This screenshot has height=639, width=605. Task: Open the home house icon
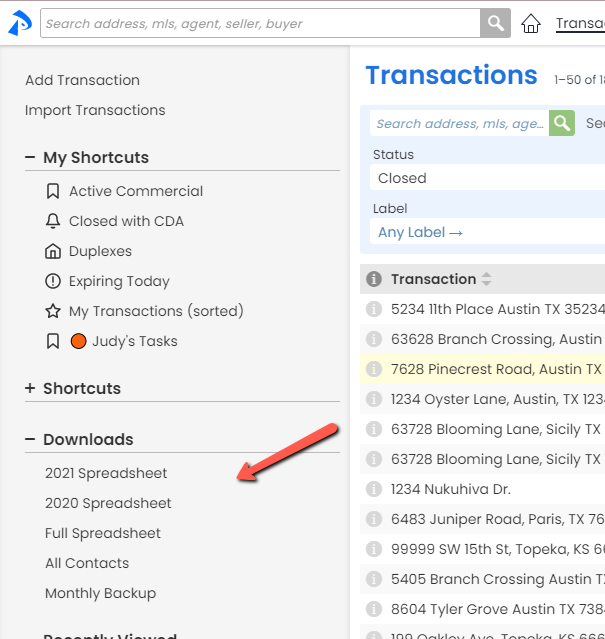click(531, 23)
